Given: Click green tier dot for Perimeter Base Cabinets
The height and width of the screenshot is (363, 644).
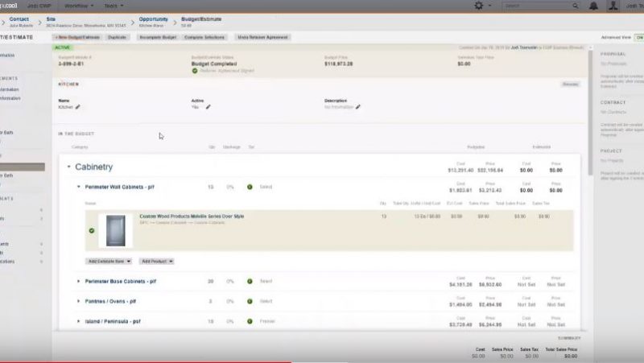Looking at the screenshot, I should [250, 281].
